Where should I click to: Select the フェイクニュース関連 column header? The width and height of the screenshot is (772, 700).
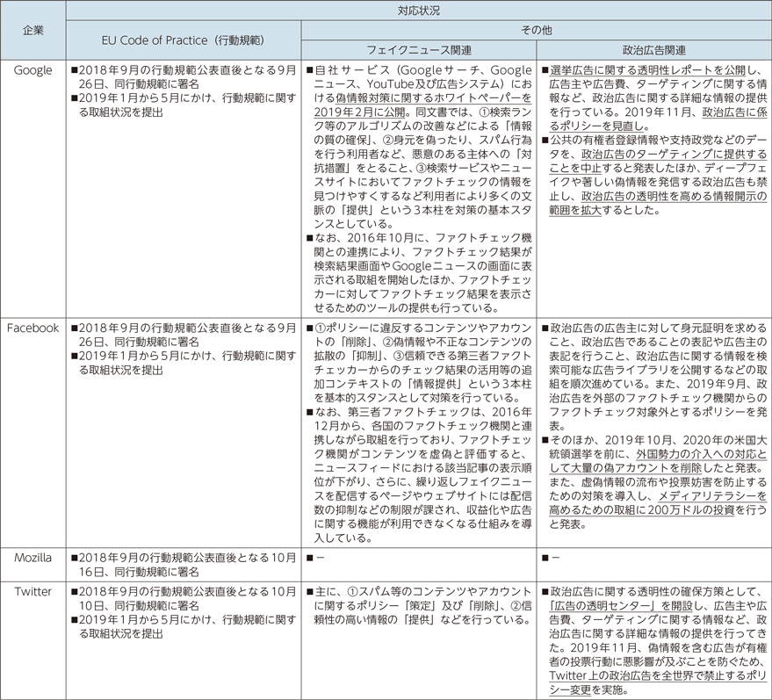pyautogui.click(x=419, y=50)
